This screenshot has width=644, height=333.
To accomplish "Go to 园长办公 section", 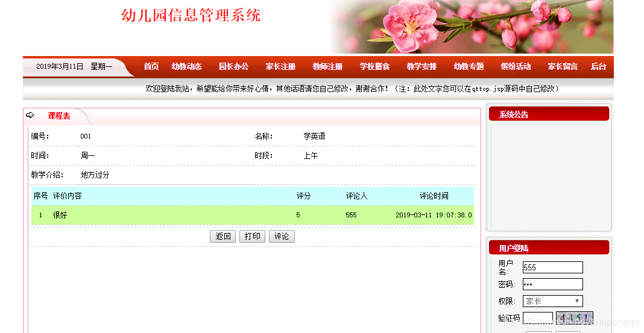I will point(234,66).
